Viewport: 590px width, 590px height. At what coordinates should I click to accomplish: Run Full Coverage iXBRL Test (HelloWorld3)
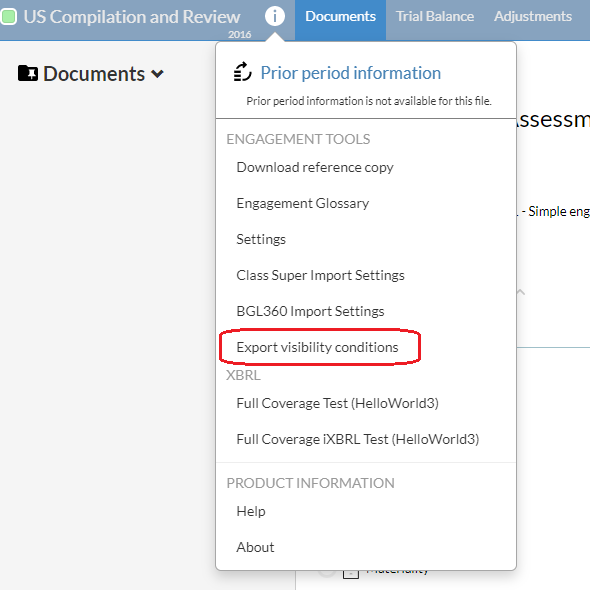[357, 439]
